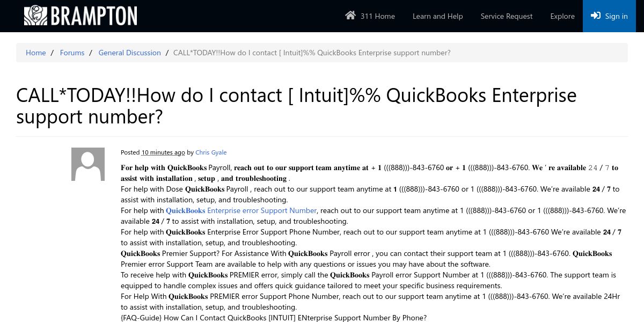Click the Sign in button
This screenshot has height=322, width=644.
pos(609,16)
